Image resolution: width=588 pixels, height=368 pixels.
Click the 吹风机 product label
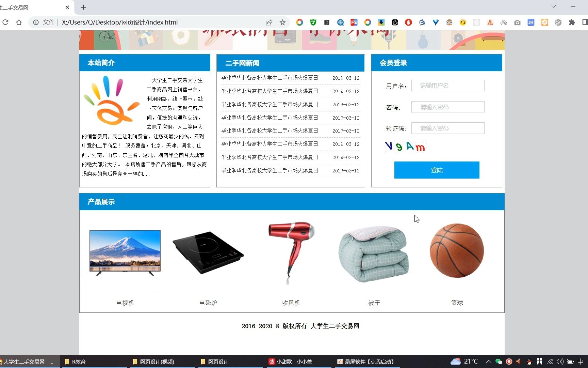(x=291, y=303)
